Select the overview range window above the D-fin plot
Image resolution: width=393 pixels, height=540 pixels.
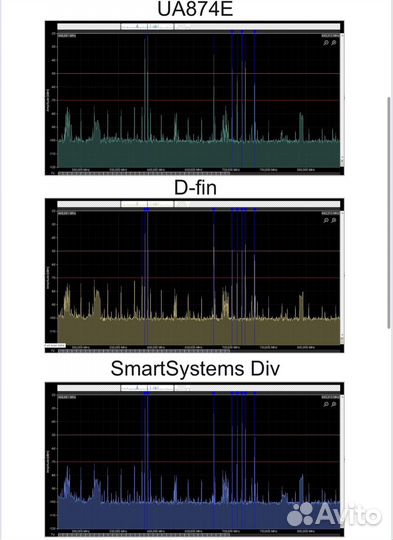coord(147,204)
